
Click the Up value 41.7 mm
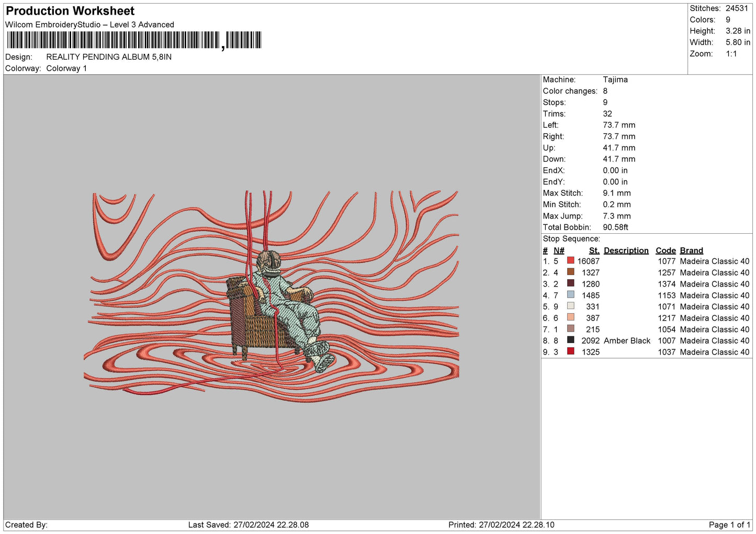pyautogui.click(x=619, y=147)
